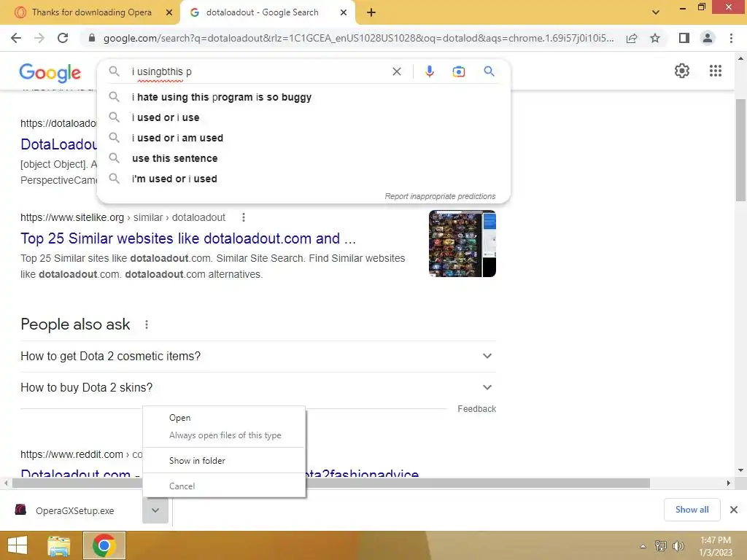Open File Explorer from taskbar
Image resolution: width=747 pixels, height=560 pixels.
pos(59,545)
